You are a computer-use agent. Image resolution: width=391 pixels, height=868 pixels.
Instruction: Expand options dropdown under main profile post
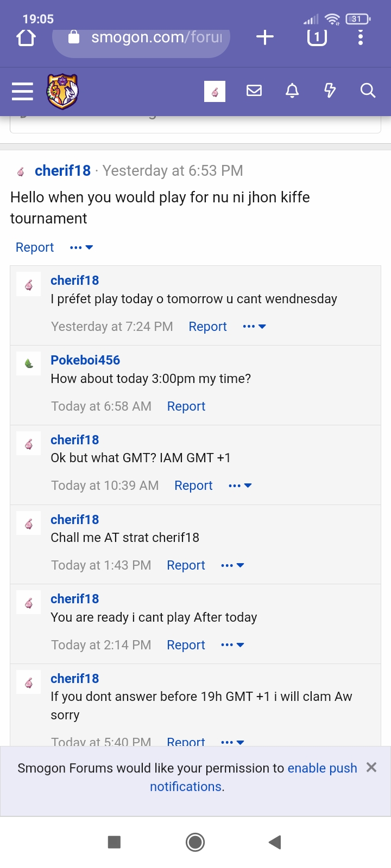pyautogui.click(x=81, y=247)
